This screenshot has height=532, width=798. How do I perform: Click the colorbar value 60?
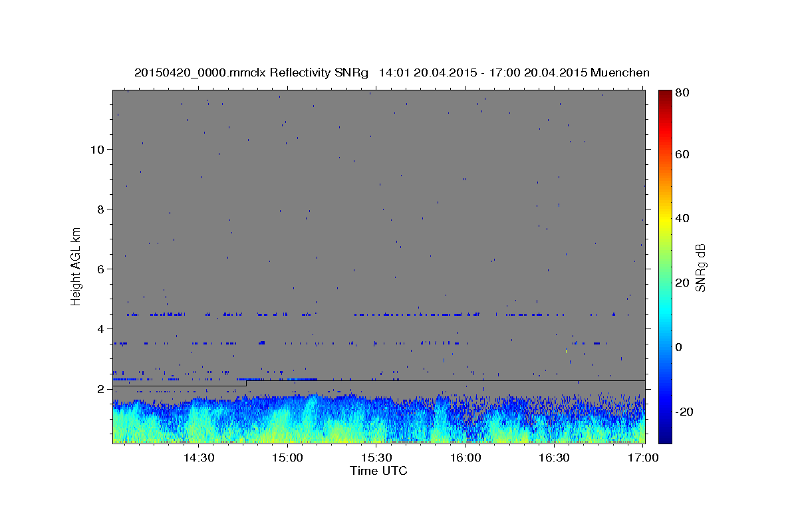tap(682, 154)
